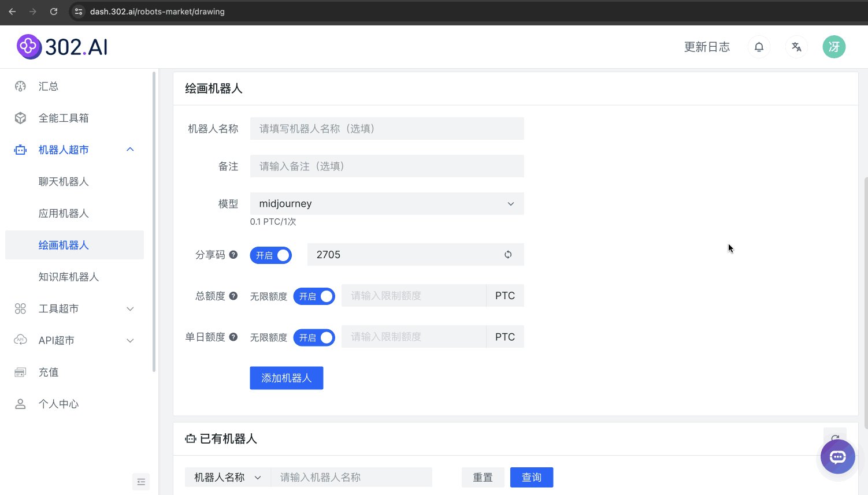Click the sidebar vertical scrollbar
868x495 pixels.
(154, 222)
